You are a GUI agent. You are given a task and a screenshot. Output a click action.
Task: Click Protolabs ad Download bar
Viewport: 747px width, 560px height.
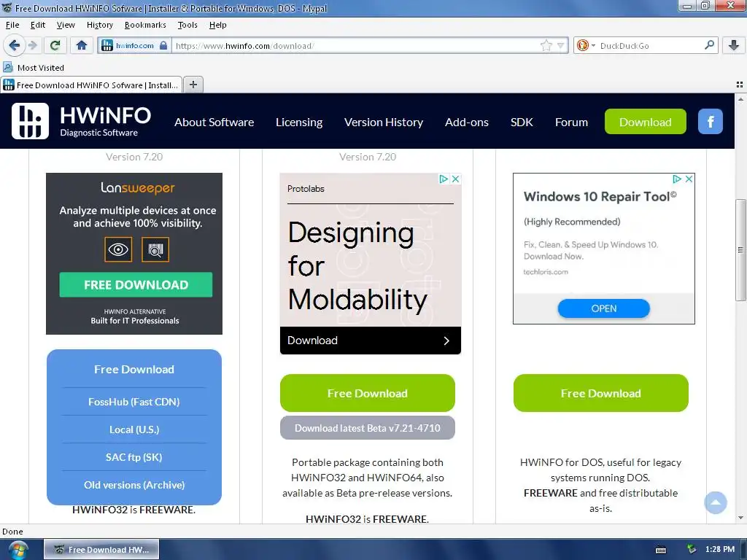pos(370,341)
